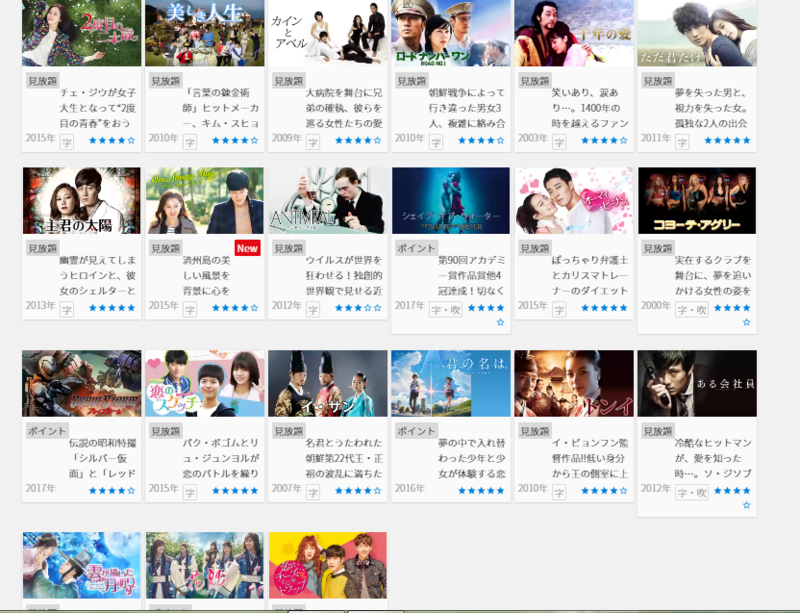Open description 幽霊が見えてしまうヒロインと
This screenshot has height=613, width=800.
point(98,276)
